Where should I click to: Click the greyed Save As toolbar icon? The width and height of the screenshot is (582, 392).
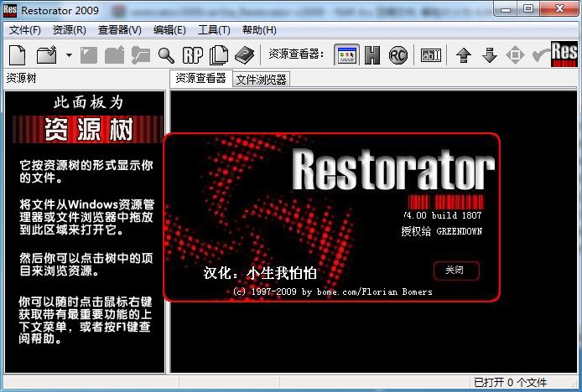114,55
